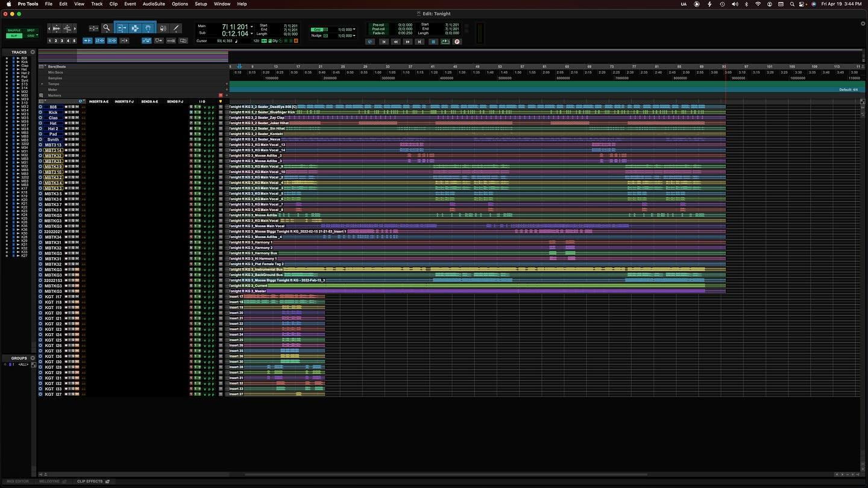868x488 pixels.
Task: Switch to the MIDI Editor tab
Action: [17, 481]
